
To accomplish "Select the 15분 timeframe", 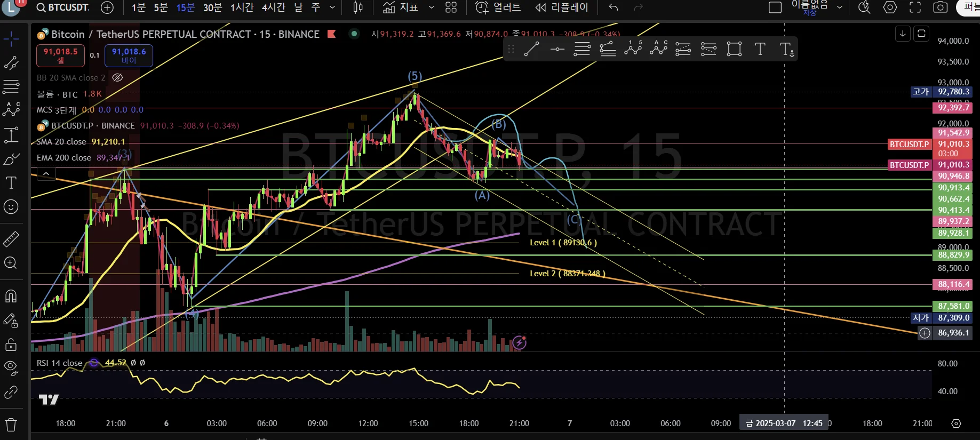I will click(185, 7).
